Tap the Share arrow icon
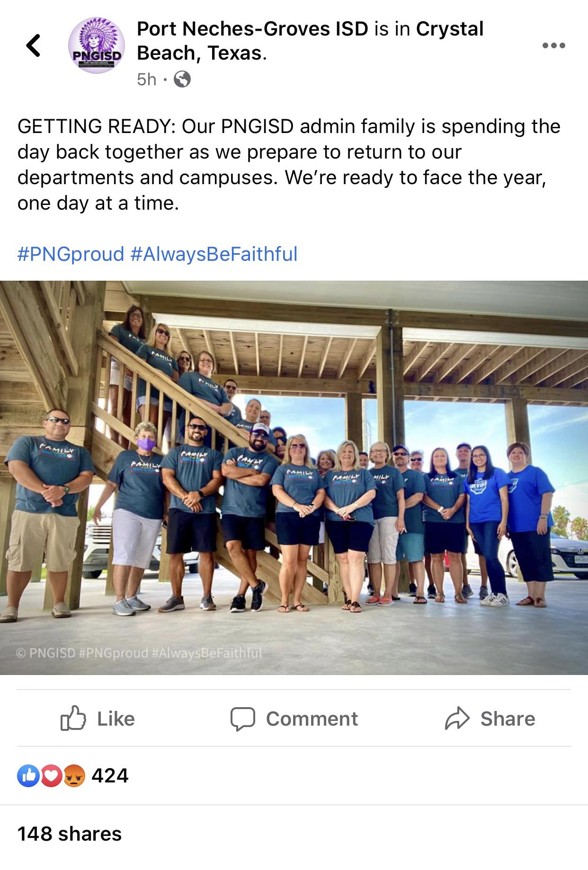The height and width of the screenshot is (870, 588). click(x=457, y=719)
